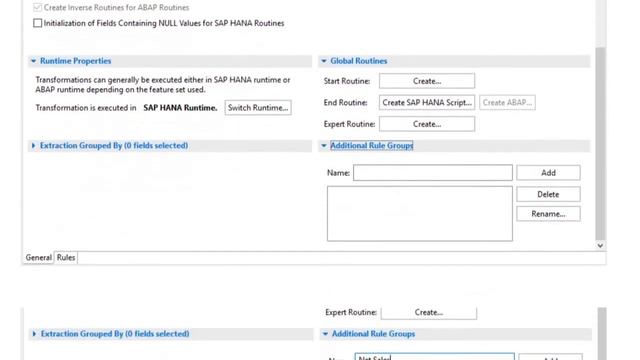Click inside the empty rule groups list box

[420, 213]
